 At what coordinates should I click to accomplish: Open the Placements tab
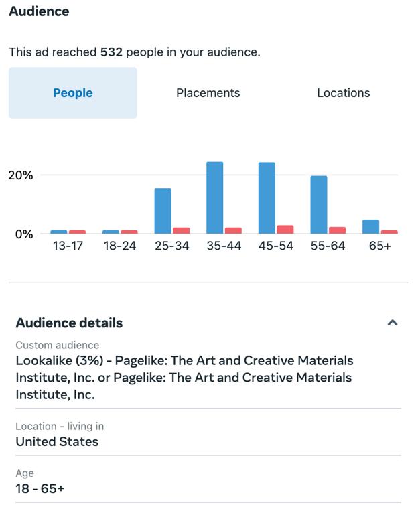tap(208, 93)
